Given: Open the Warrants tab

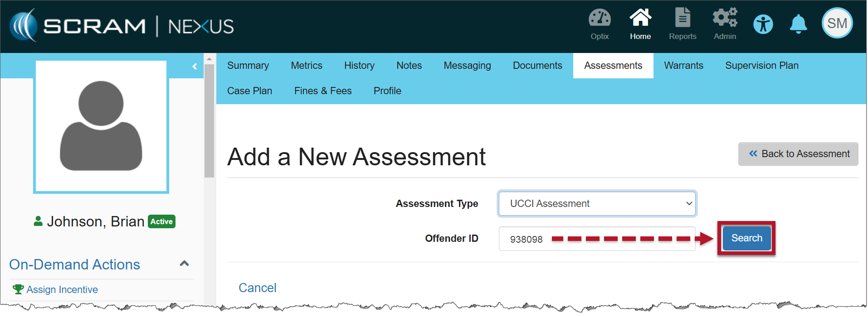Looking at the screenshot, I should (683, 66).
